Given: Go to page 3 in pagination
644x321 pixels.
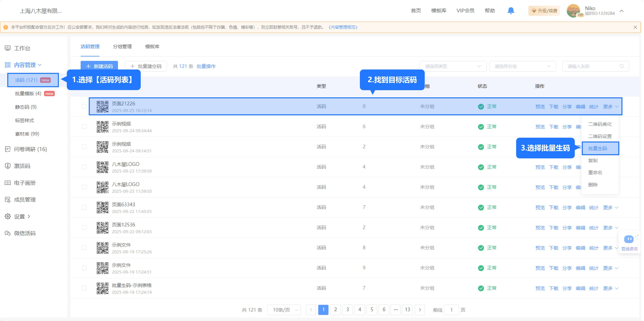Looking at the screenshot, I should tap(347, 310).
